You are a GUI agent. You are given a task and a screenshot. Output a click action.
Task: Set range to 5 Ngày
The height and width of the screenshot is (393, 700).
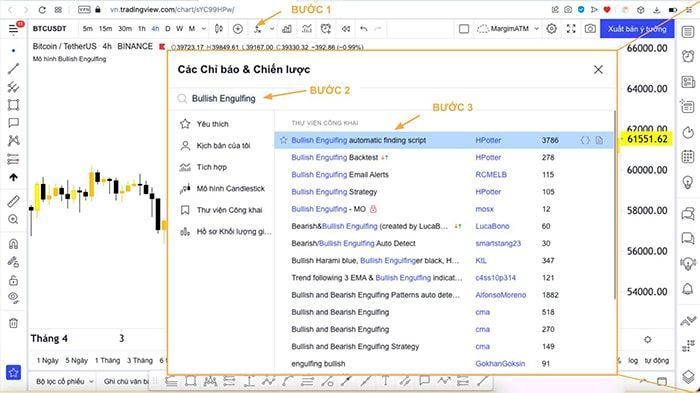(x=76, y=360)
